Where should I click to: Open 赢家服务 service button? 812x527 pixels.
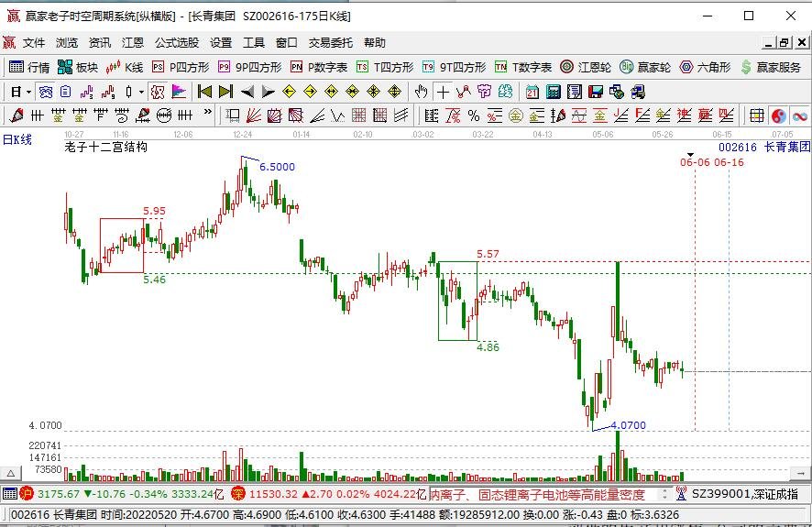point(771,67)
